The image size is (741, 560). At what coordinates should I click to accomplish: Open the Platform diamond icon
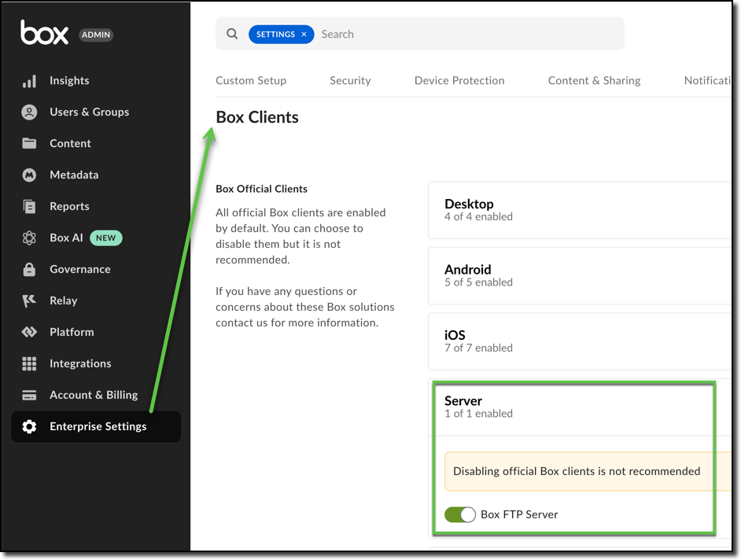[29, 333]
